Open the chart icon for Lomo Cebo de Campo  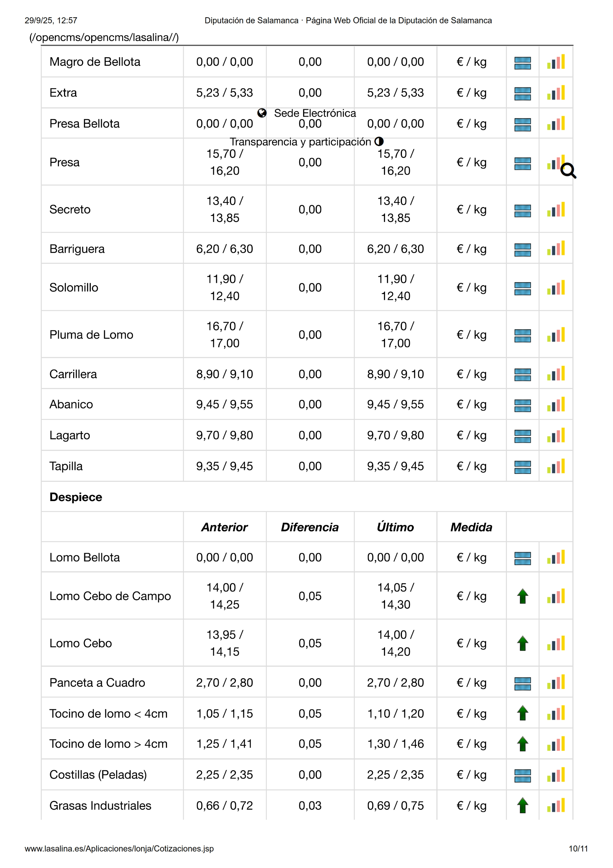coord(556,596)
